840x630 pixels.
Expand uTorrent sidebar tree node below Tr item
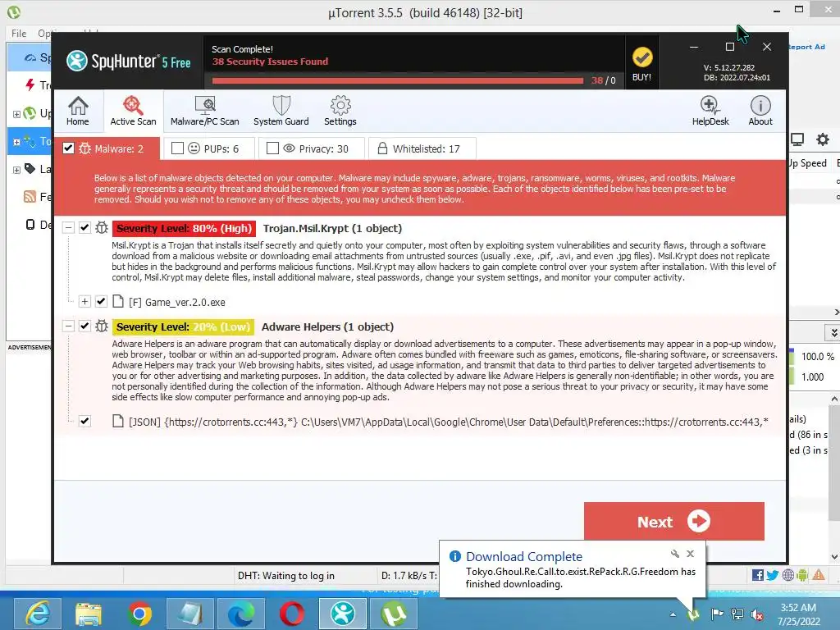pyautogui.click(x=16, y=114)
